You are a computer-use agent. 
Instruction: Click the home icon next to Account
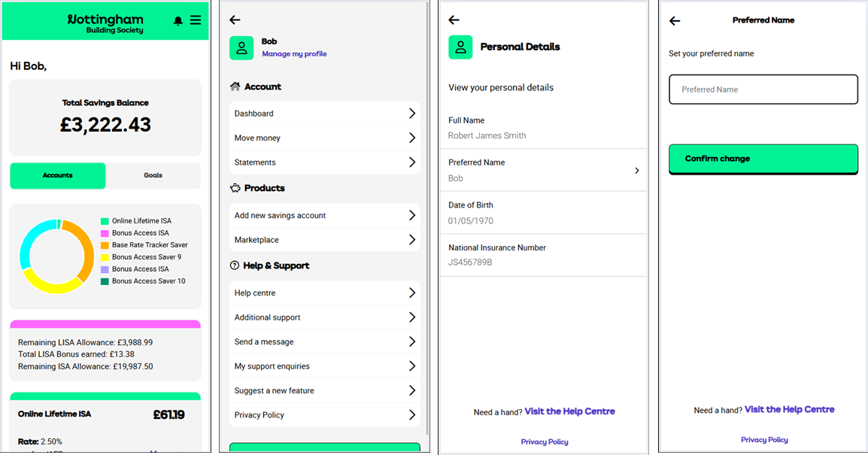[x=235, y=86]
